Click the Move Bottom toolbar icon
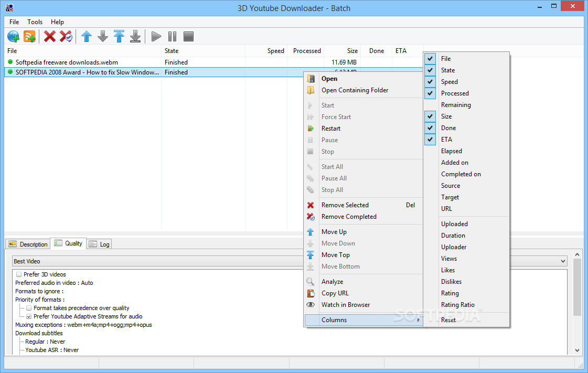 click(135, 36)
